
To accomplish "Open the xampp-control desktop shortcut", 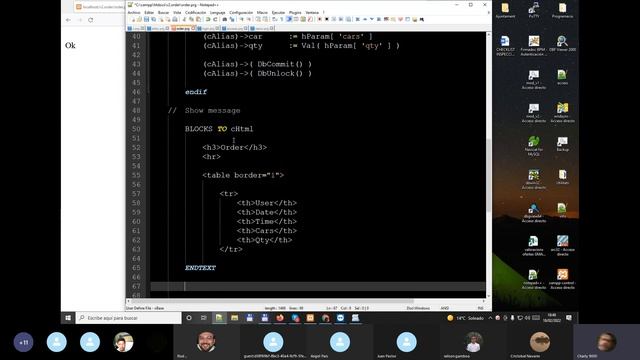I will (x=562, y=279).
